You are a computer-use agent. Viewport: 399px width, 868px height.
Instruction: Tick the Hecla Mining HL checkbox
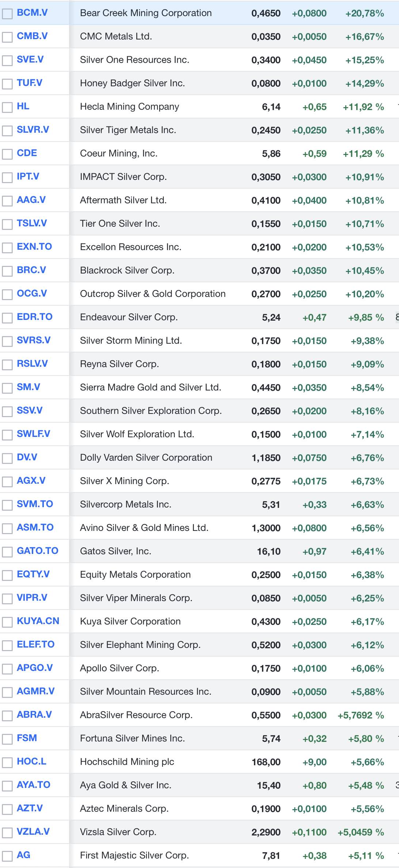(7, 107)
